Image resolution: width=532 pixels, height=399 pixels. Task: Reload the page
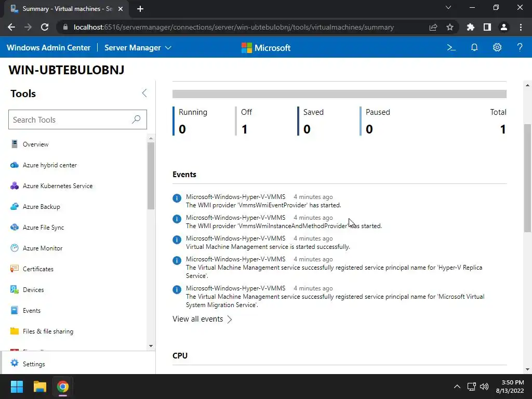[x=45, y=27]
